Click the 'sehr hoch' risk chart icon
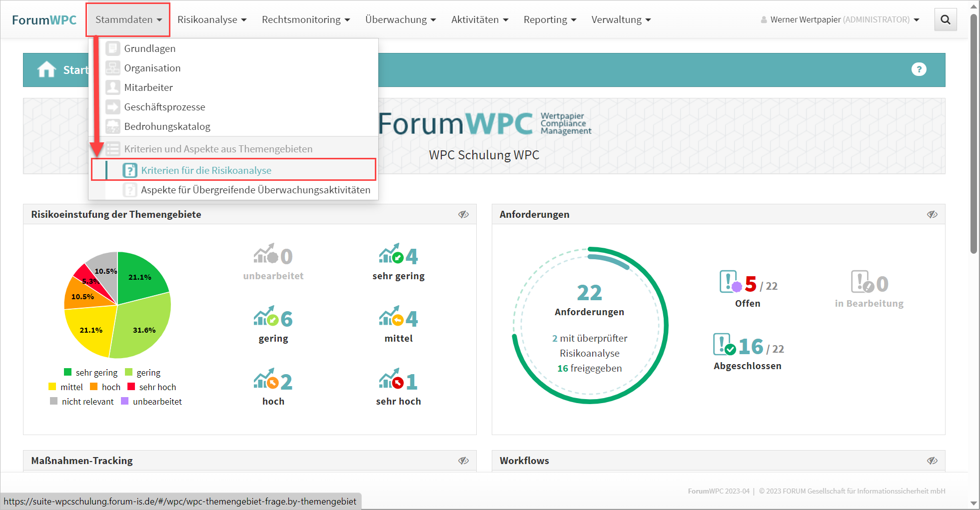The height and width of the screenshot is (510, 980). click(x=391, y=381)
